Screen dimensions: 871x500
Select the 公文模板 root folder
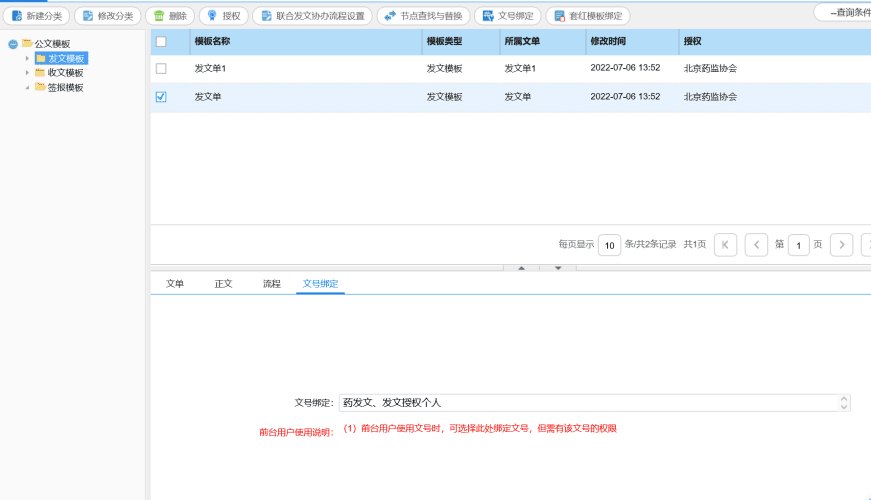point(52,44)
